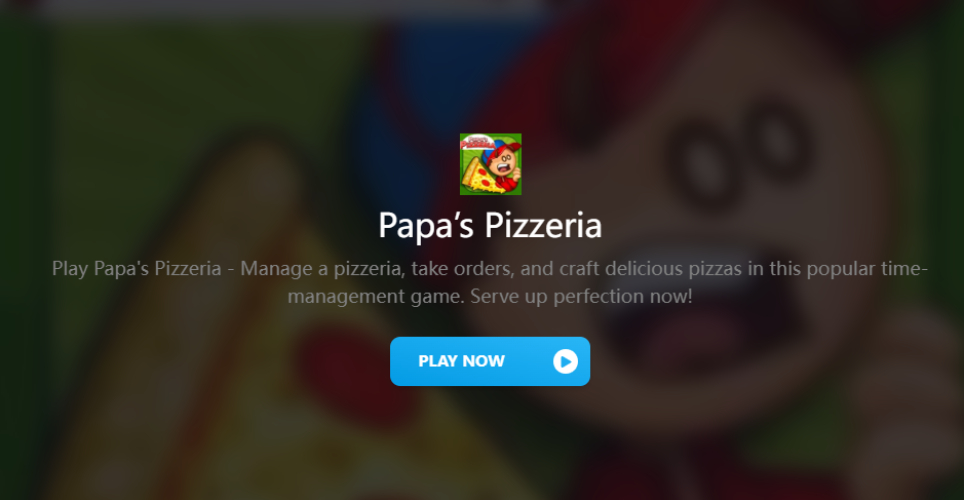Click the word Pizzeria in the title
Image resolution: width=964 pixels, height=500 pixels.
[x=543, y=225]
